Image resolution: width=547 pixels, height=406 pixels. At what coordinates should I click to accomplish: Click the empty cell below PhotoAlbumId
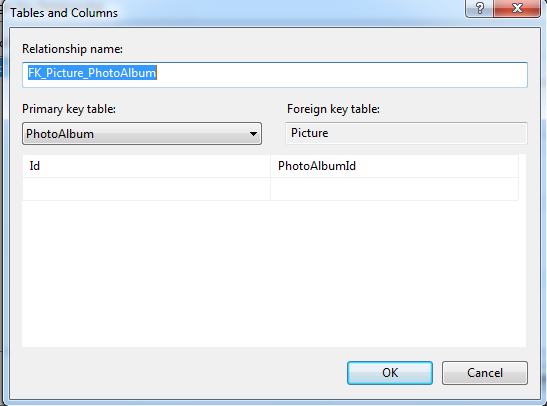(x=395, y=189)
